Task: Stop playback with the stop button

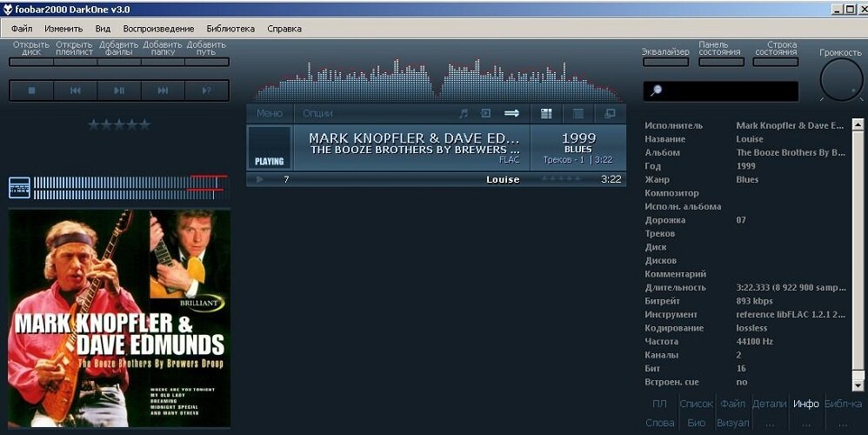Action: 31,90
